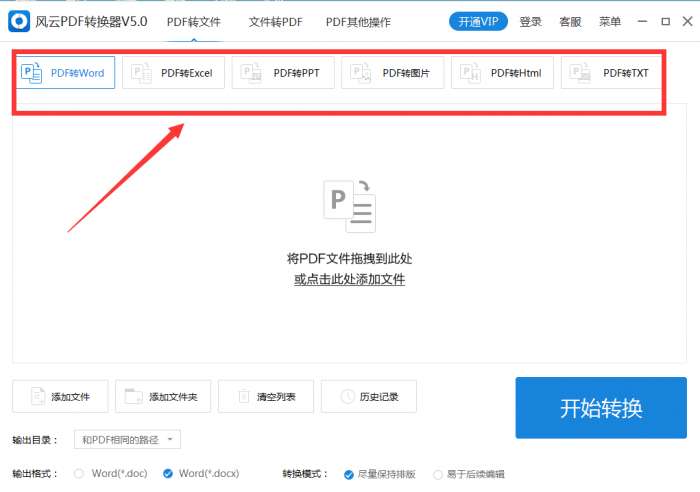Select the PDF转Word conversion icon
This screenshot has height=492, width=700.
coord(31,72)
